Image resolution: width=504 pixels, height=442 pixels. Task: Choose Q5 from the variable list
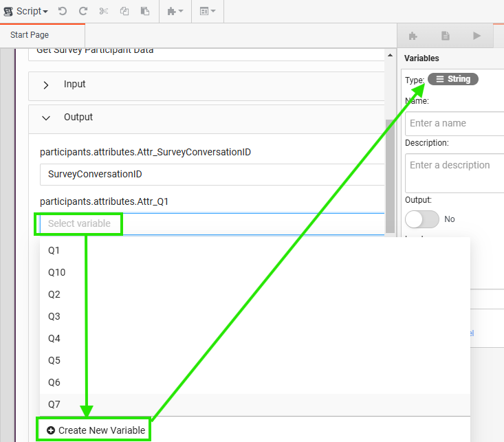pyautogui.click(x=255, y=360)
